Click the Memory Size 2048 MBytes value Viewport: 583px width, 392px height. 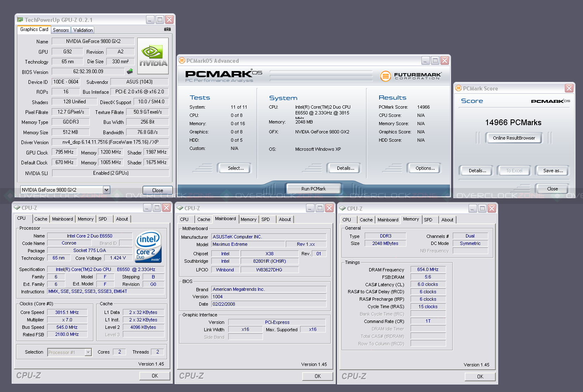click(x=385, y=243)
